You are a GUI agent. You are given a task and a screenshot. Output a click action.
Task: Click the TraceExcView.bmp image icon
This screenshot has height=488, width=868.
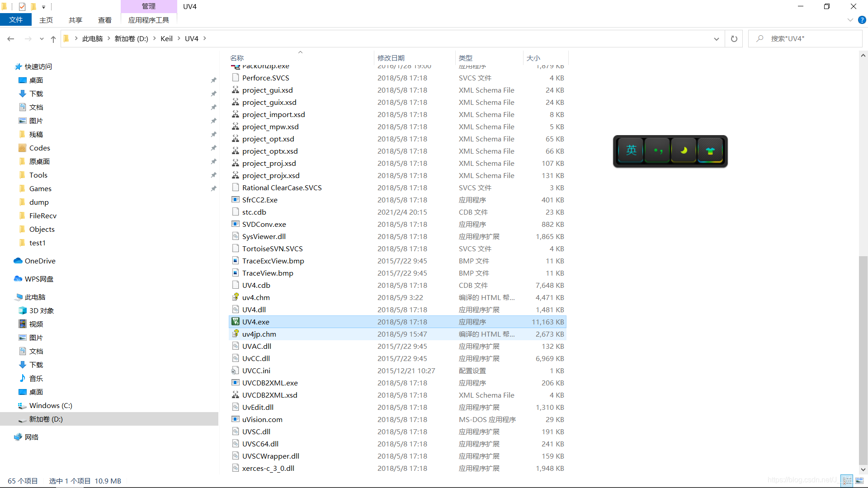(x=235, y=261)
